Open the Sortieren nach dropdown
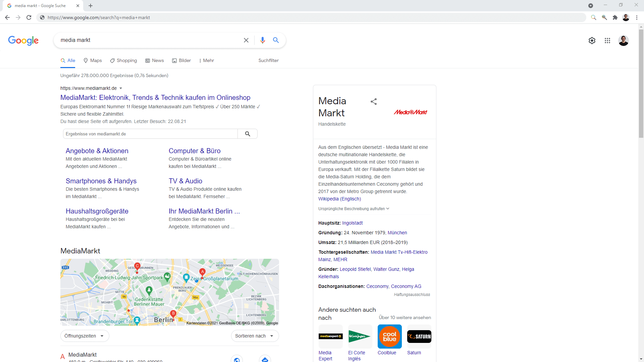The height and width of the screenshot is (362, 644). coord(255,336)
